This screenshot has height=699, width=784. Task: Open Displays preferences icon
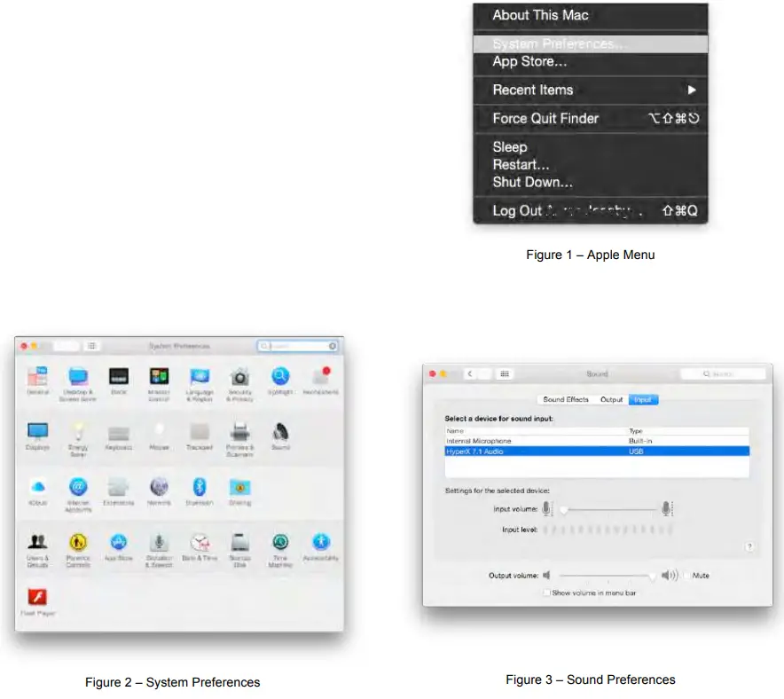pos(37,431)
